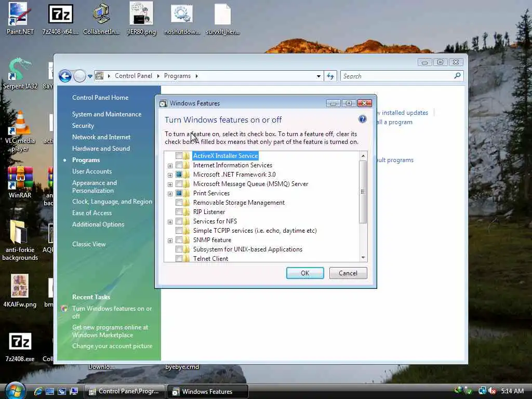Image resolution: width=532 pixels, height=399 pixels.
Task: Open the Security category
Action: pyautogui.click(x=83, y=126)
